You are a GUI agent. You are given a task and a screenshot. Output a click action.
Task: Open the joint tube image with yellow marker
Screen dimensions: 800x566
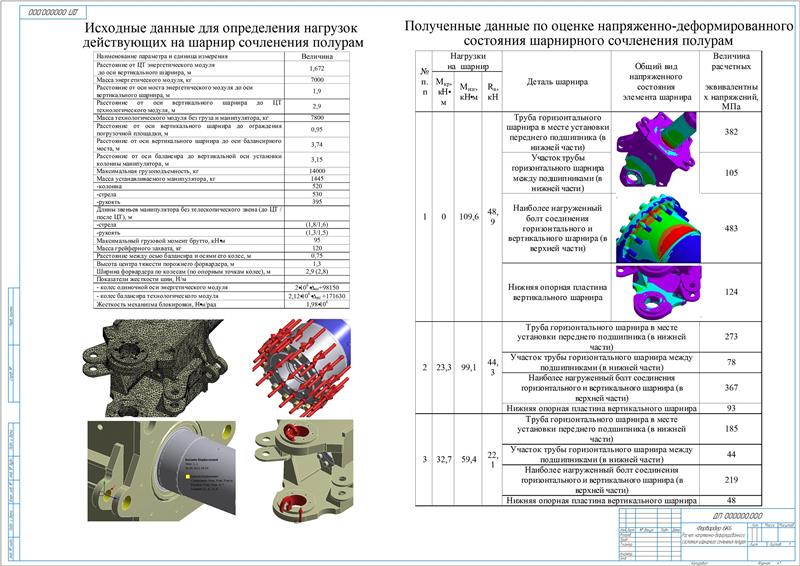[x=161, y=471]
